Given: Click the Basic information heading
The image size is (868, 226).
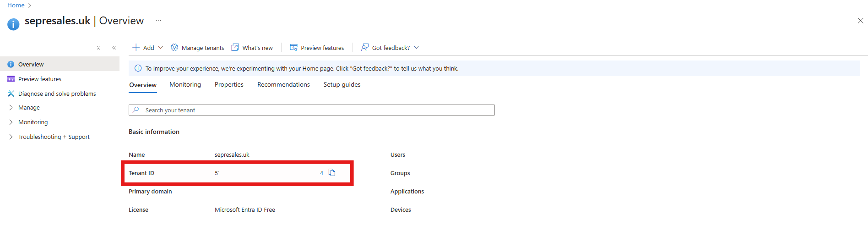Looking at the screenshot, I should point(154,132).
